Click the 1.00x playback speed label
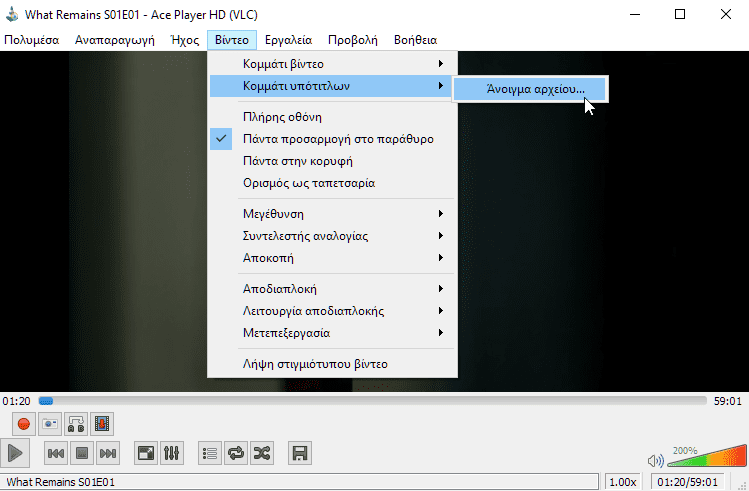 (x=623, y=482)
